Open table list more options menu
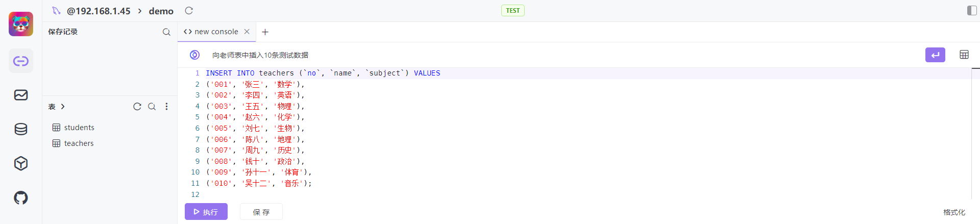 [166, 107]
